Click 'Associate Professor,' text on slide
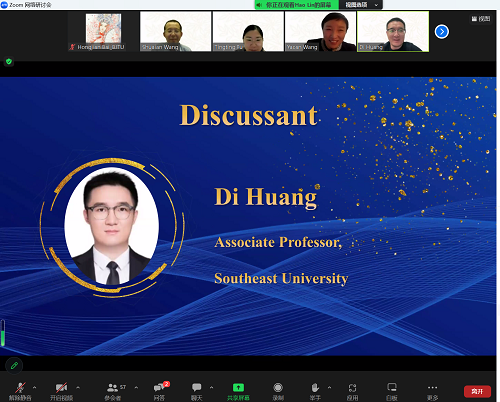The height and width of the screenshot is (402, 500). point(278,242)
